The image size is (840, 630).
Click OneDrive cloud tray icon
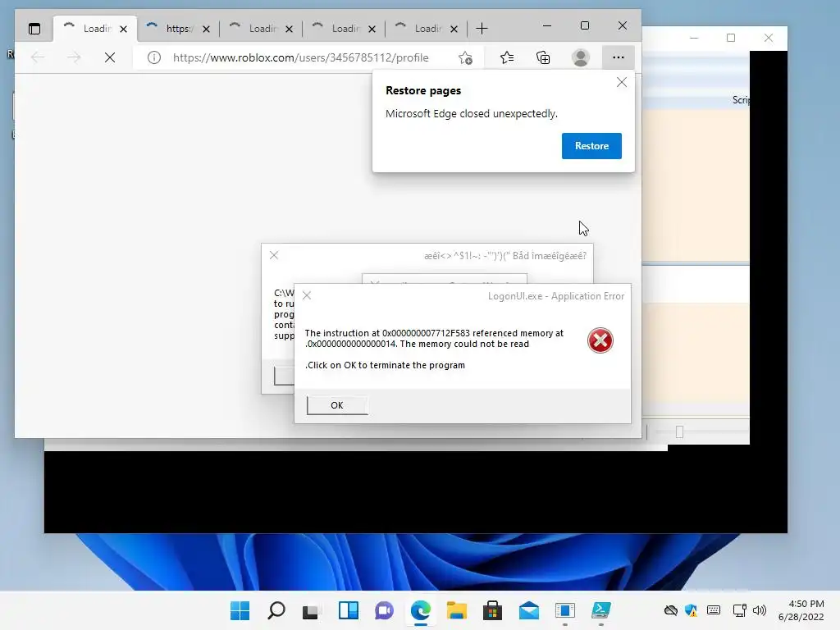(671, 610)
